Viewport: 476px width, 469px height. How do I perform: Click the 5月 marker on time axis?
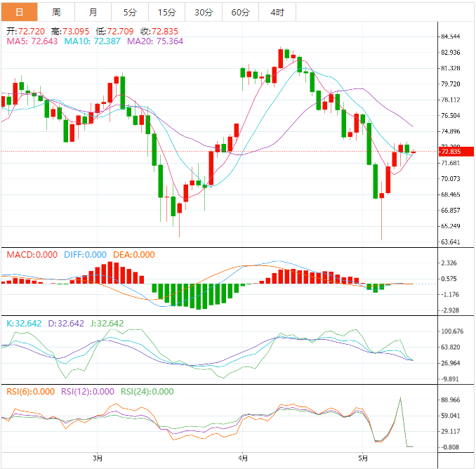coord(362,458)
